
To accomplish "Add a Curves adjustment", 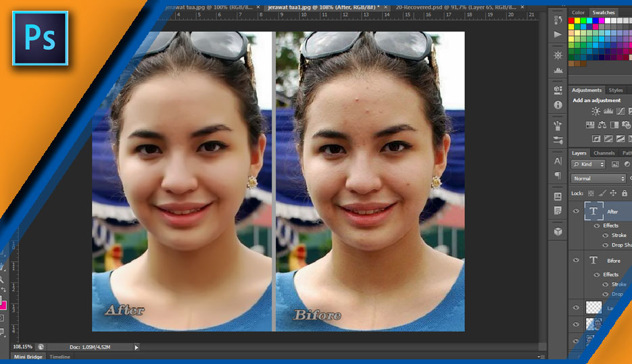I will pos(621,111).
